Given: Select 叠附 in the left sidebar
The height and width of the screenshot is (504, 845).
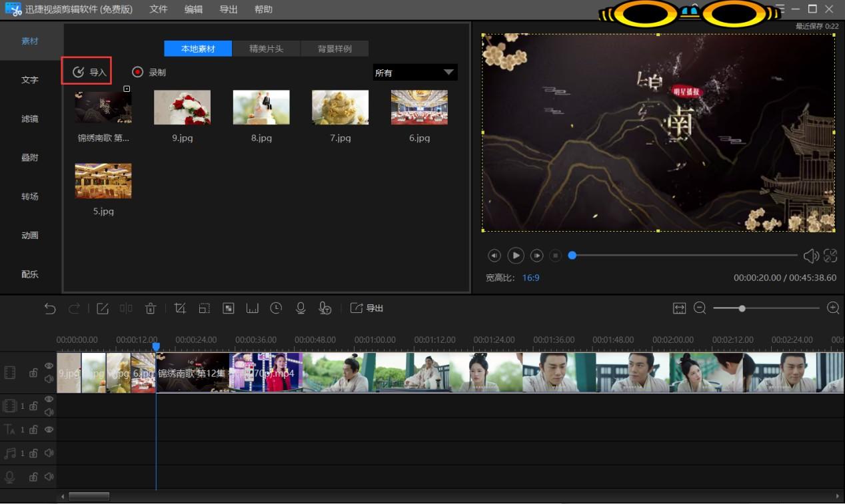Looking at the screenshot, I should [30, 158].
